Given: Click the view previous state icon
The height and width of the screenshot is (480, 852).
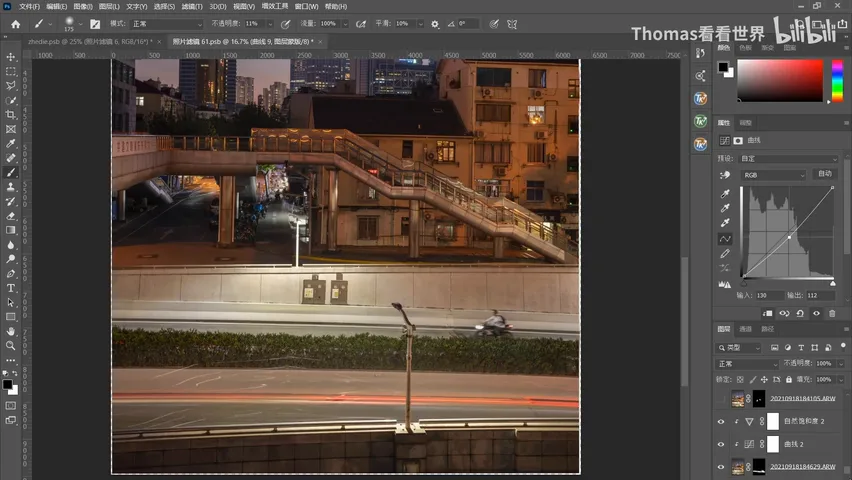Looking at the screenshot, I should click(x=784, y=313).
